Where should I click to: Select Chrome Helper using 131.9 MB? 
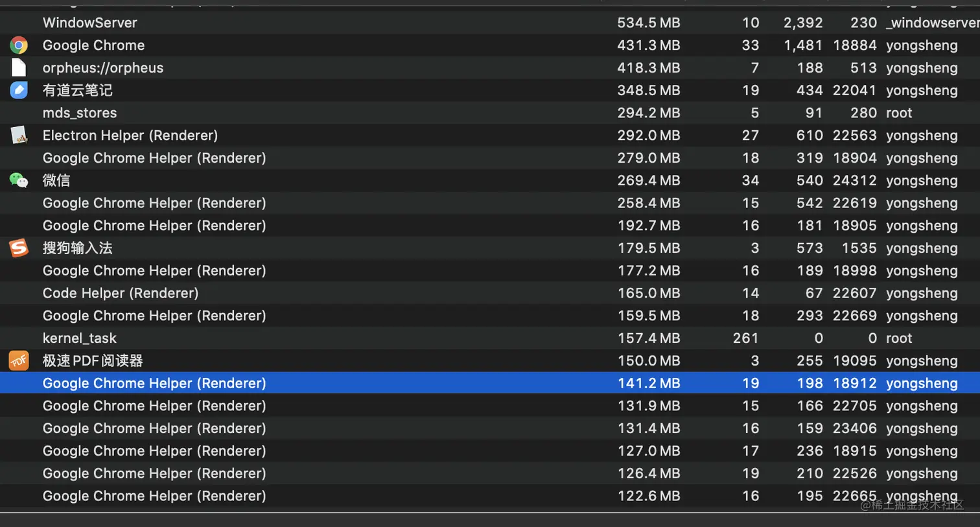pos(154,406)
